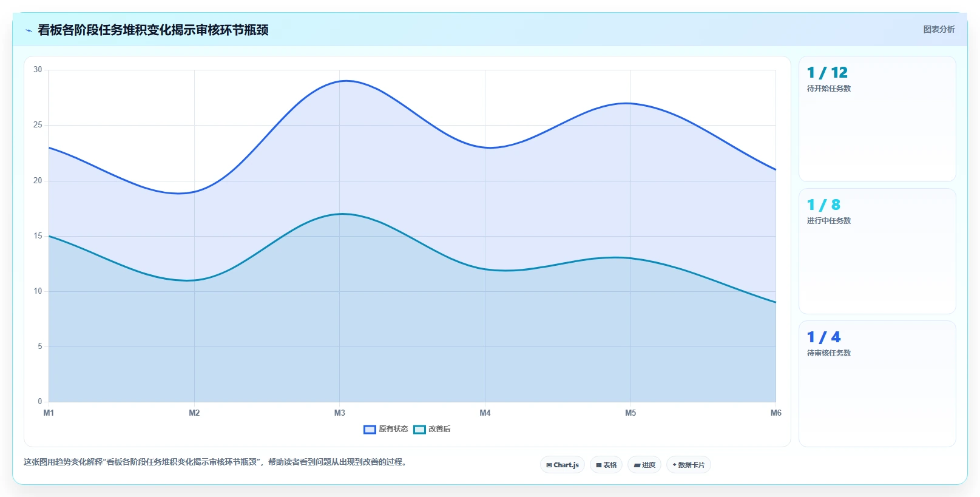Select the 进行中任务数 1/8 card
This screenshot has width=980, height=497.
coord(877,251)
